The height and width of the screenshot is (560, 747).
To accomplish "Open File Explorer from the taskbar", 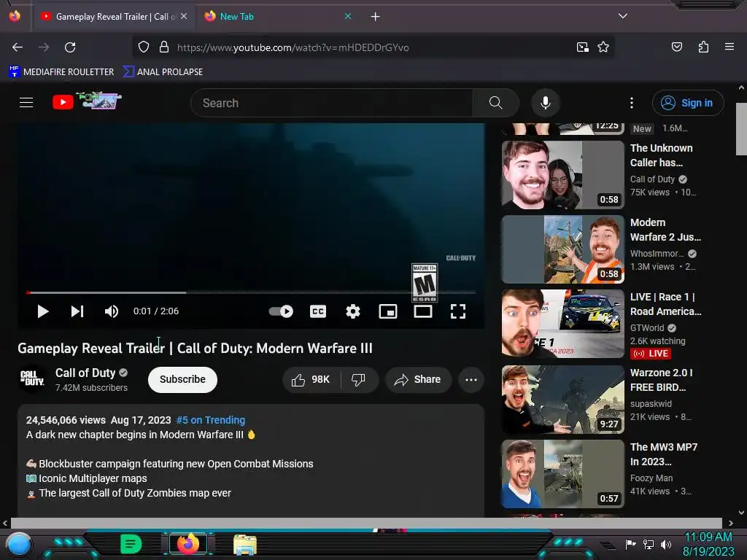I will [245, 544].
